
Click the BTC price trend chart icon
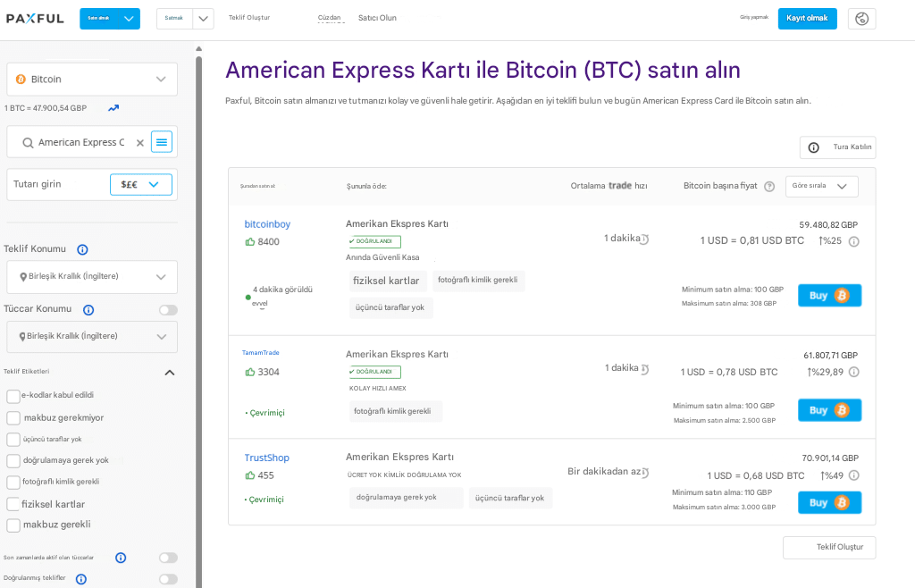click(113, 108)
